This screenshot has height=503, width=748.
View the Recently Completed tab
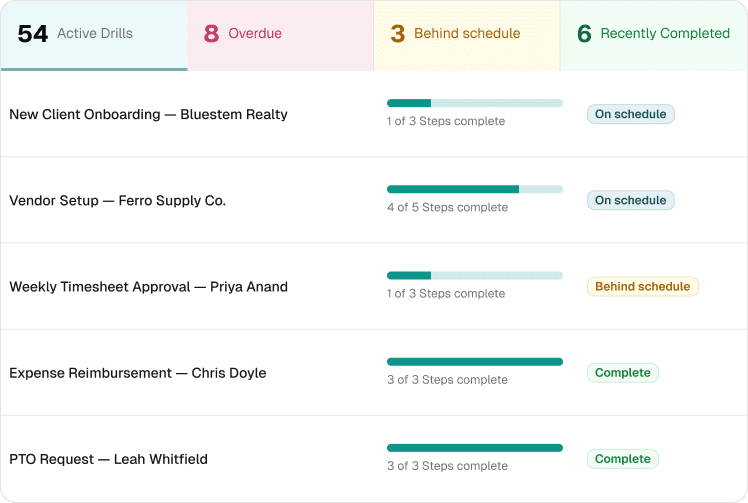coord(654,35)
